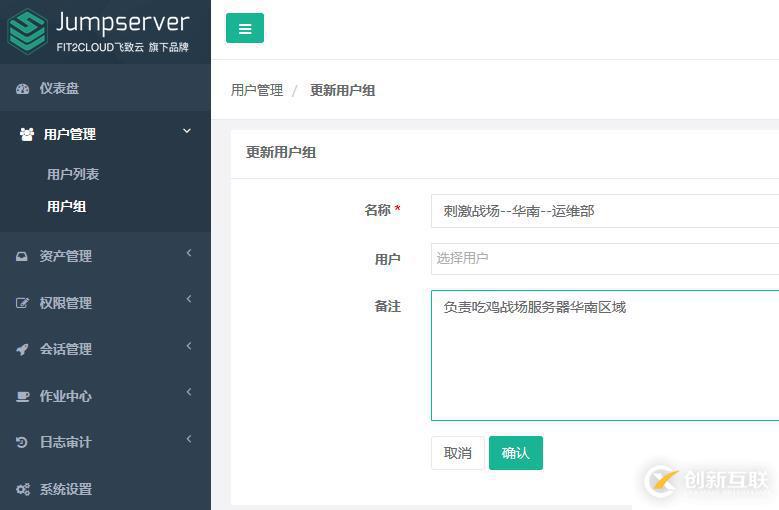Screen dimensions: 779x510
Task: Click the 更新用户组 breadcrumb text
Action: (x=342, y=90)
